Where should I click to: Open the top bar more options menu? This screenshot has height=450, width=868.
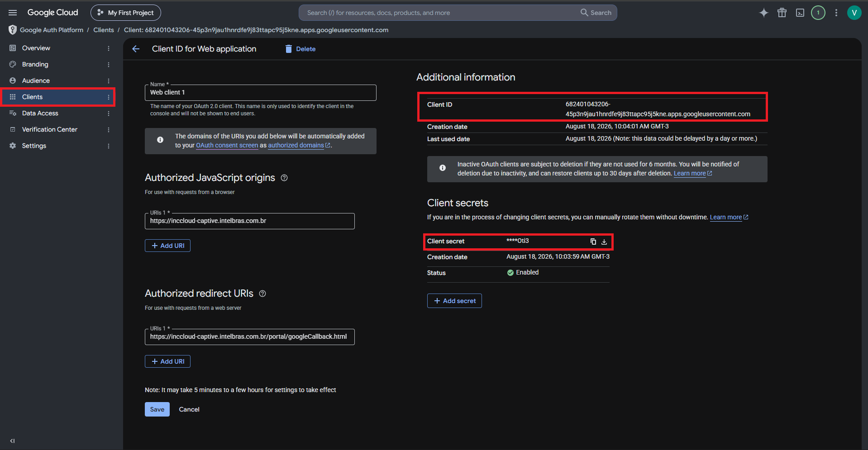tap(836, 13)
